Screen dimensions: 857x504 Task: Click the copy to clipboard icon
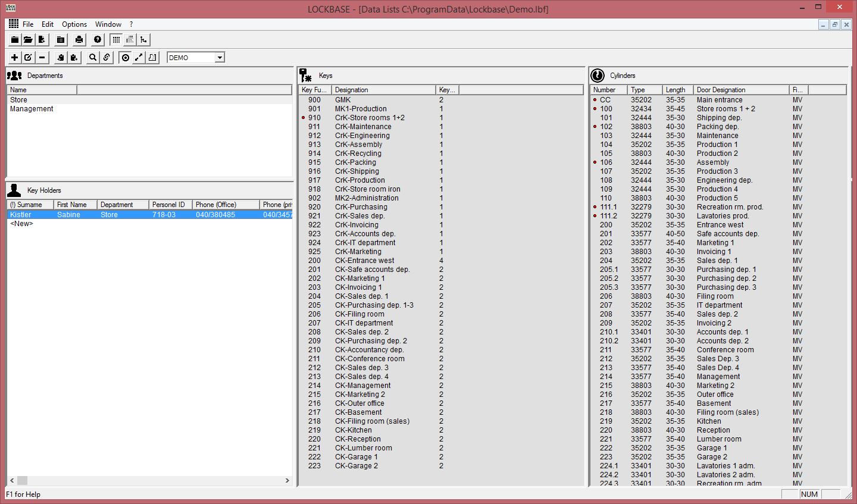(60, 58)
